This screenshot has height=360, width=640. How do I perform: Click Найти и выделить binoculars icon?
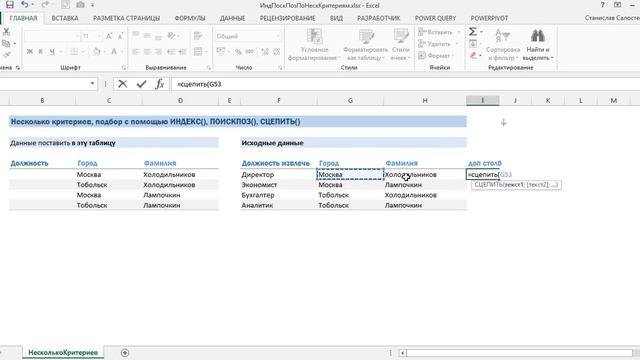pos(538,45)
